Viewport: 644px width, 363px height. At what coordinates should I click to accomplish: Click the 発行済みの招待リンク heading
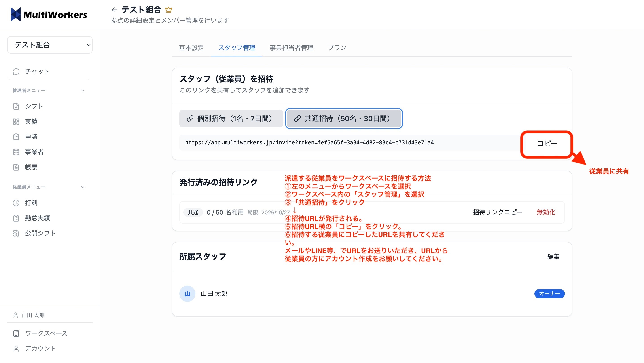218,182
